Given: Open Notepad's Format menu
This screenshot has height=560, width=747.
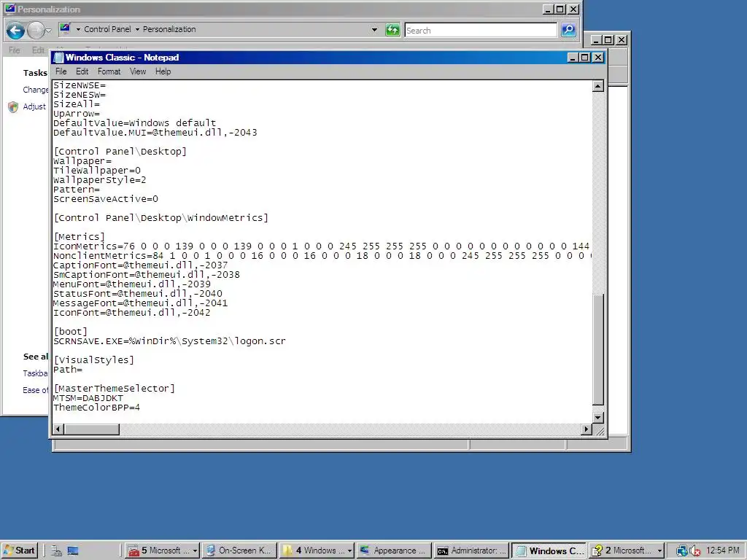Looking at the screenshot, I should point(109,71).
